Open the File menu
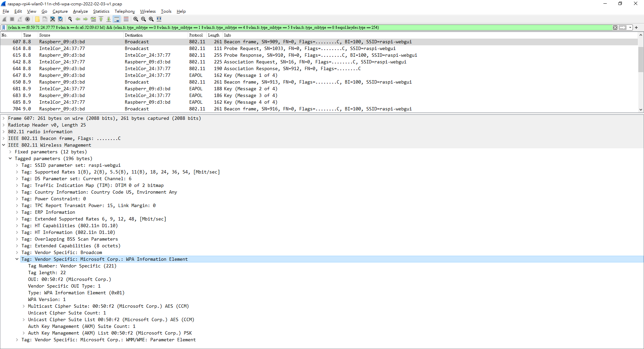 [6, 11]
